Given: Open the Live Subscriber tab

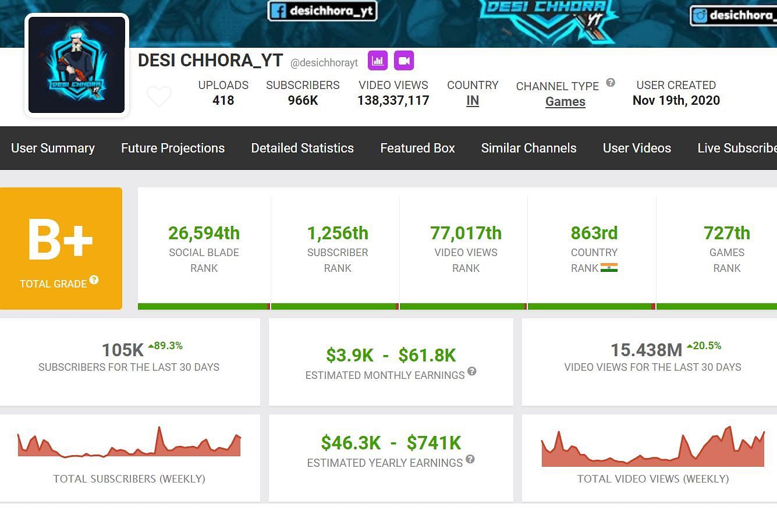Looking at the screenshot, I should 737,148.
